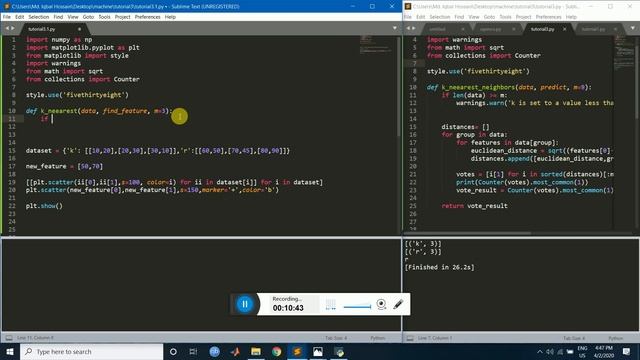This screenshot has height=360, width=640.
Task: Open Photos app on taskbar
Action: pos(318,351)
